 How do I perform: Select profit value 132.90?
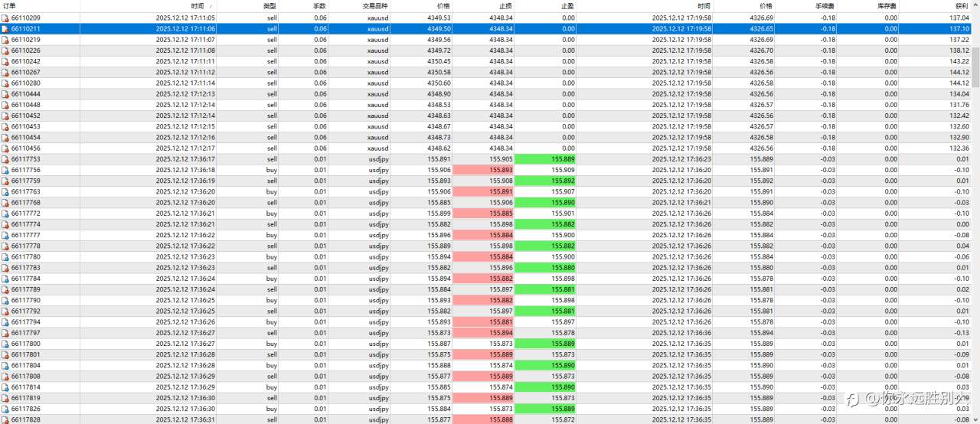click(x=959, y=137)
